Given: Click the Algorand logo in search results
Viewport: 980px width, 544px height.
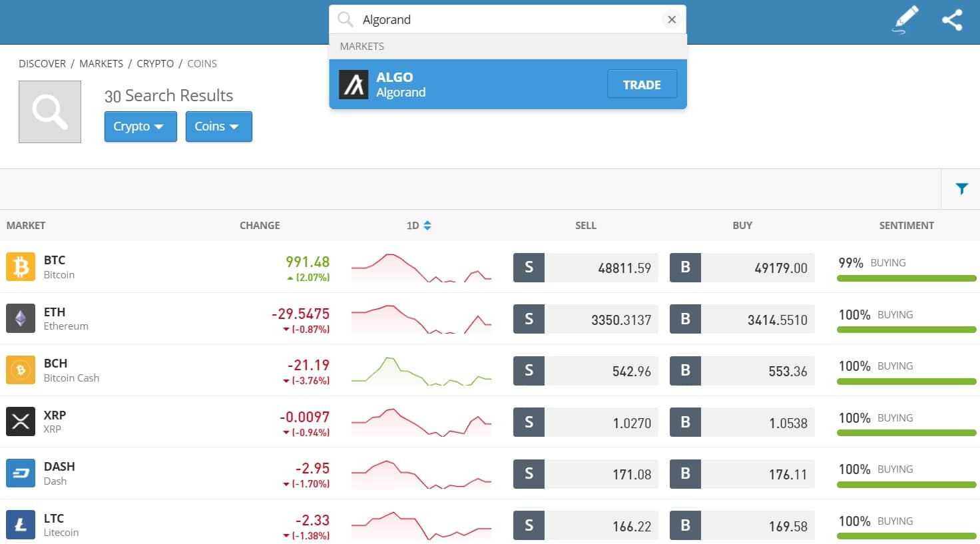Looking at the screenshot, I should [354, 85].
